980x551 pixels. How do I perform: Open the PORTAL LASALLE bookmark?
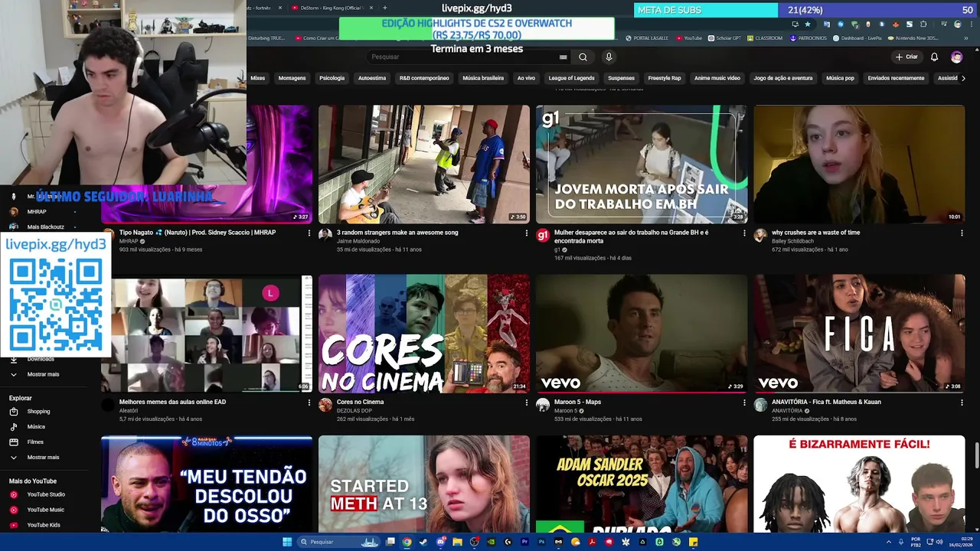click(x=648, y=37)
